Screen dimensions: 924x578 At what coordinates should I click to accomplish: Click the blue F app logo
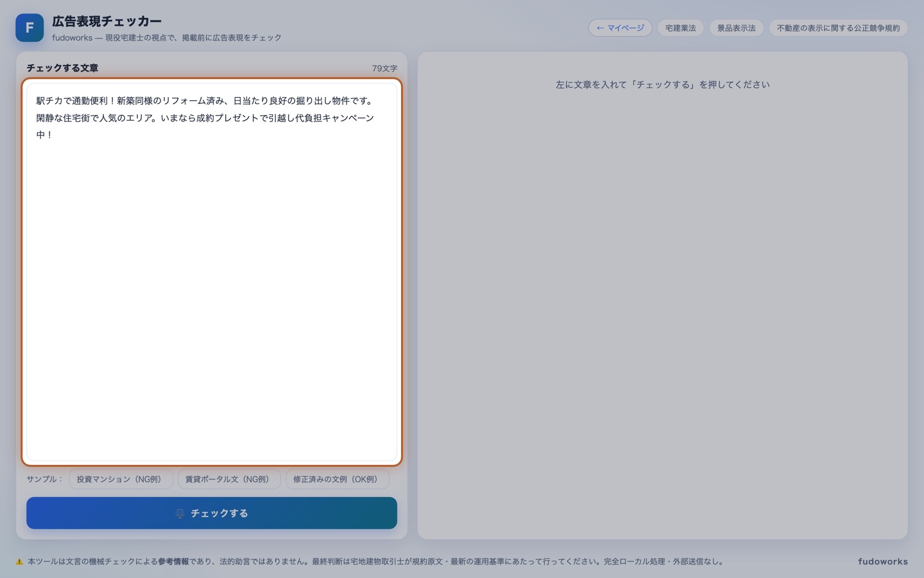pos(30,28)
